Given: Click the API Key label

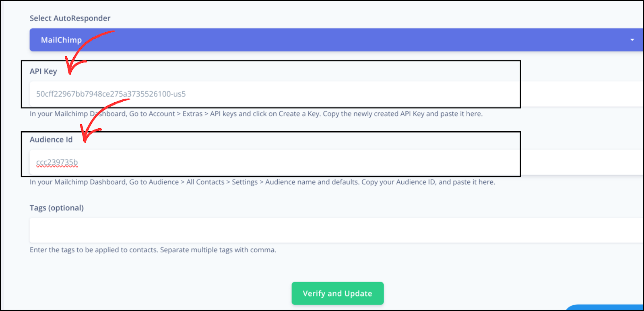Looking at the screenshot, I should coord(43,72).
